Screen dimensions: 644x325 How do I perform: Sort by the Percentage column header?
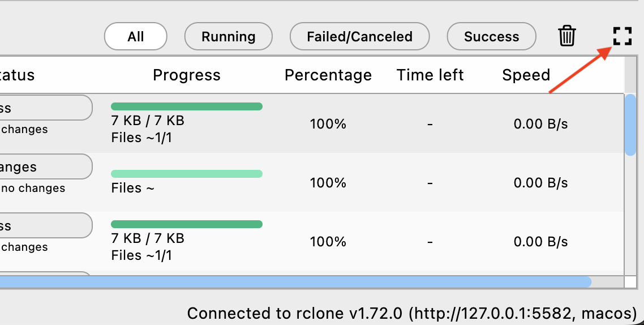pyautogui.click(x=328, y=75)
